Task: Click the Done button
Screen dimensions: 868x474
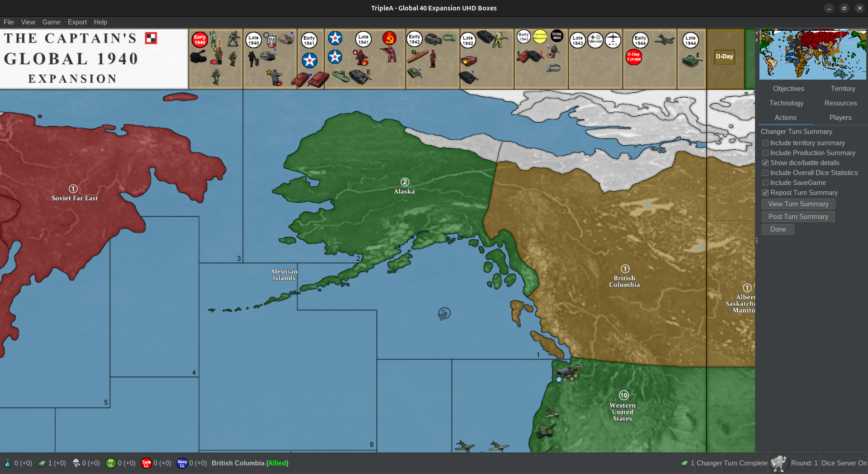Action: [778, 229]
